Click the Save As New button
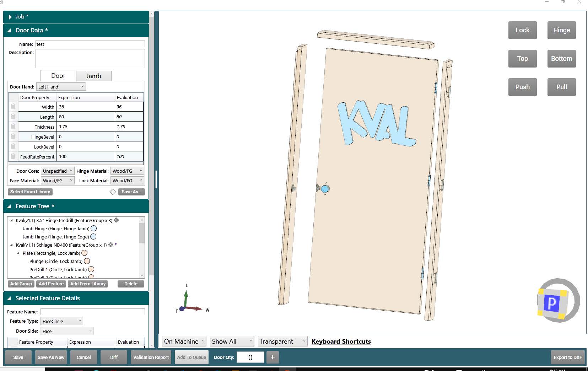This screenshot has width=588, height=371. (x=51, y=357)
